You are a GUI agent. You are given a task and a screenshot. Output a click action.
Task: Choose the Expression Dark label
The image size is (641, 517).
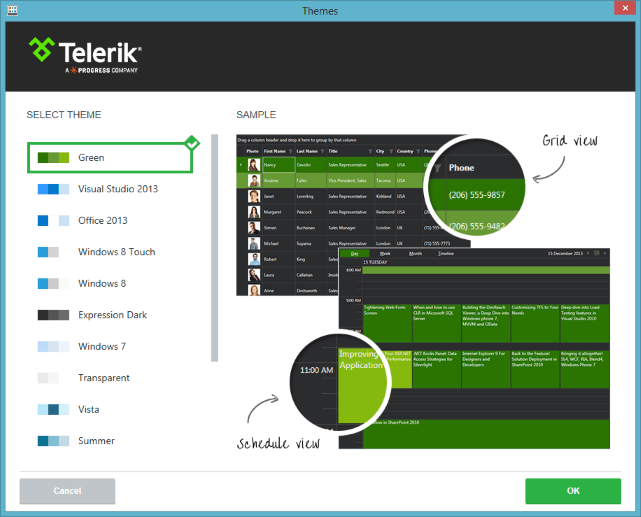tap(112, 315)
